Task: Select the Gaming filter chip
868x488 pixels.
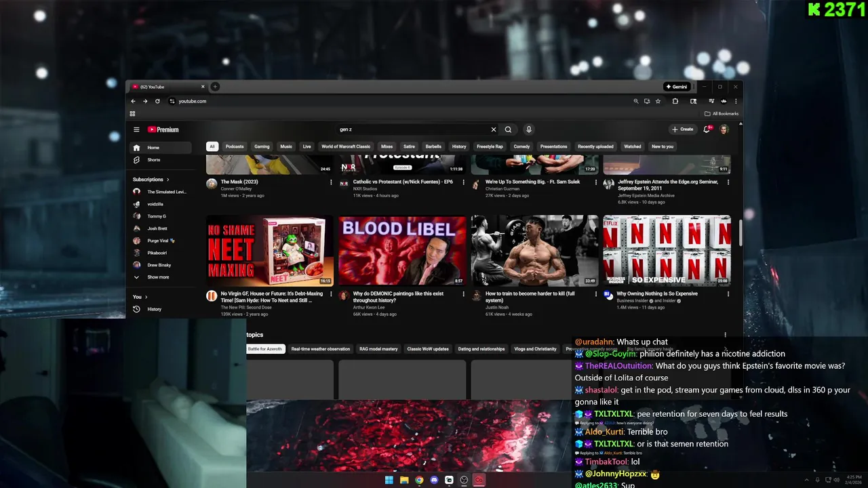Action: (x=262, y=146)
